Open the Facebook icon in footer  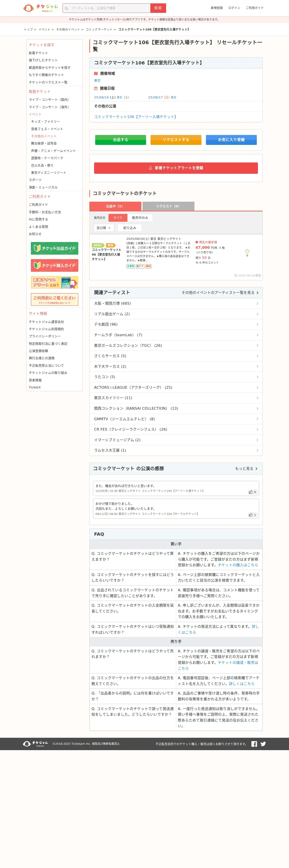pyautogui.click(x=254, y=744)
